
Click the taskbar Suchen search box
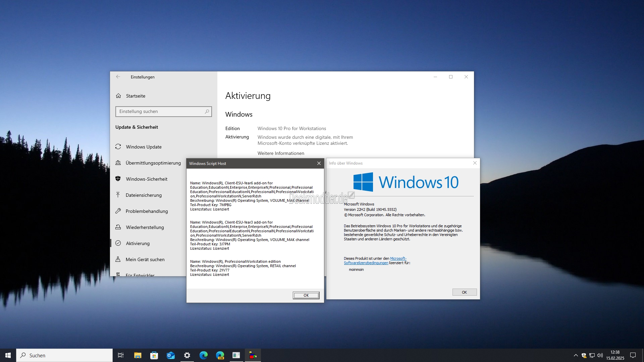pyautogui.click(x=64, y=355)
